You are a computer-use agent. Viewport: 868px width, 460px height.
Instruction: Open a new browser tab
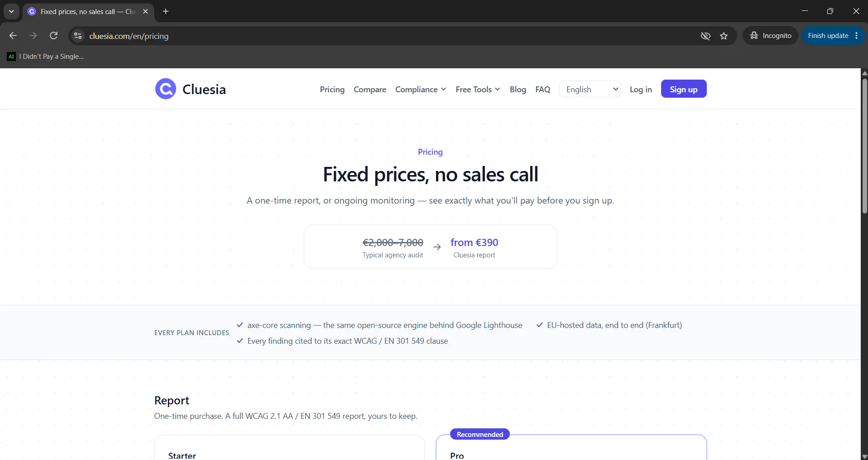(x=166, y=11)
